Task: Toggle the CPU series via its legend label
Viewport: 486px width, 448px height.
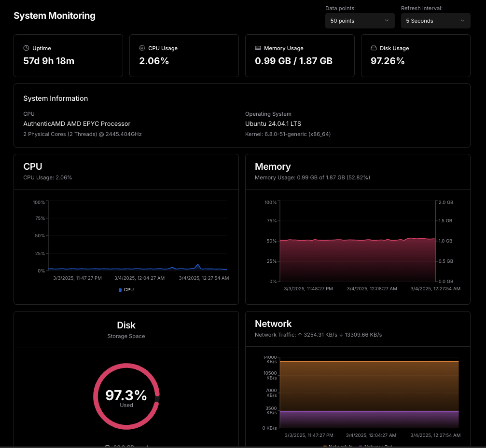Action: click(x=129, y=290)
